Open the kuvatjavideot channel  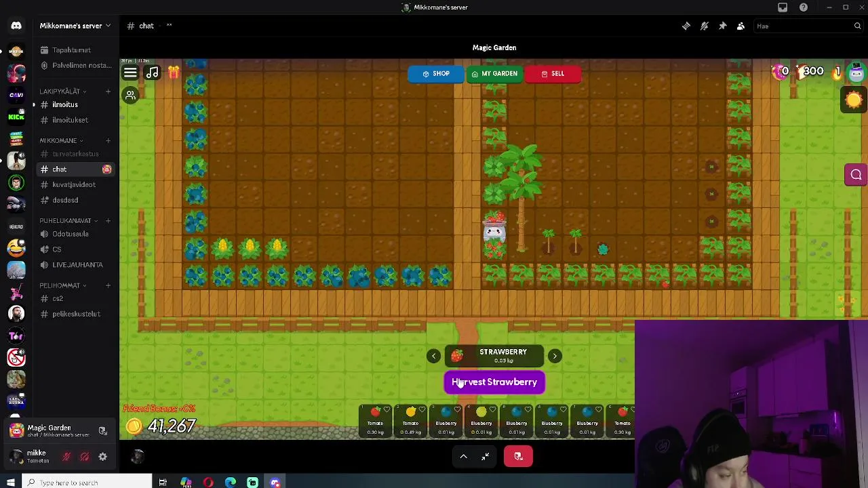coord(74,184)
